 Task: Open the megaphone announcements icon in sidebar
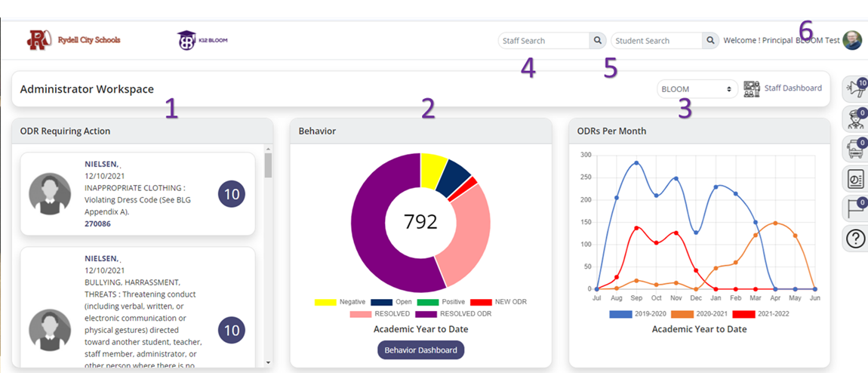(855, 88)
